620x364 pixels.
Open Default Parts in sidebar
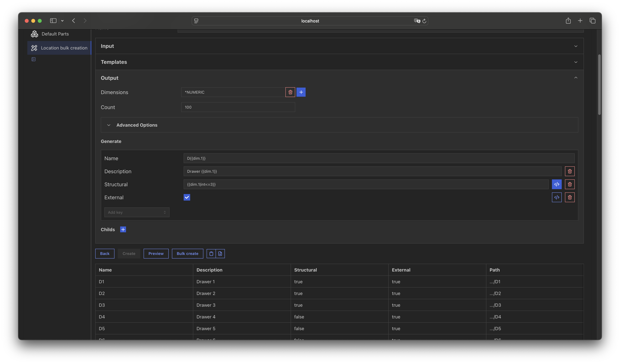point(55,34)
